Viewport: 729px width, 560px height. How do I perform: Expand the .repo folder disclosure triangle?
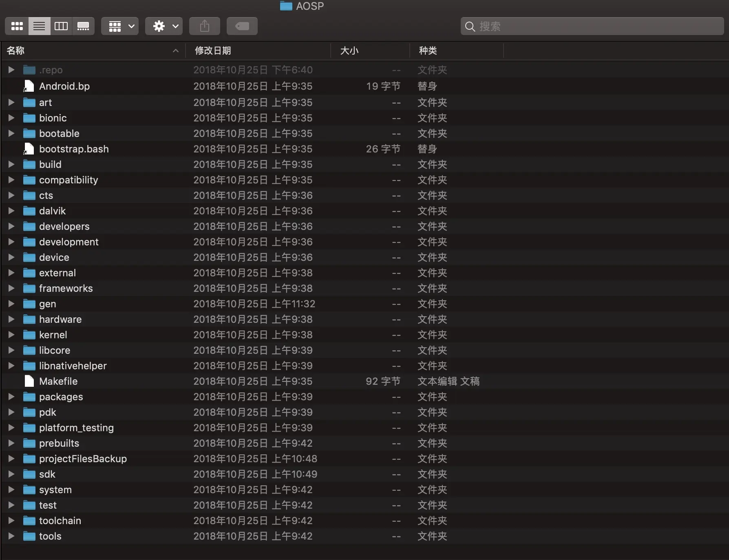[x=11, y=70]
